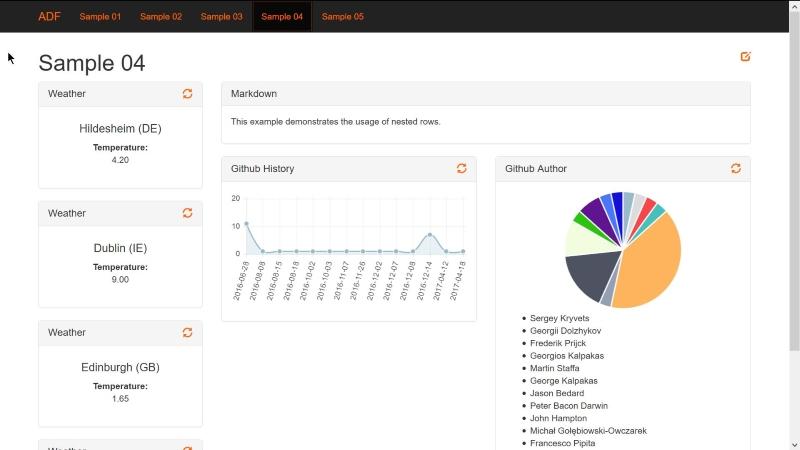Click the purple pie slice
800x450 pixels.
click(x=597, y=212)
